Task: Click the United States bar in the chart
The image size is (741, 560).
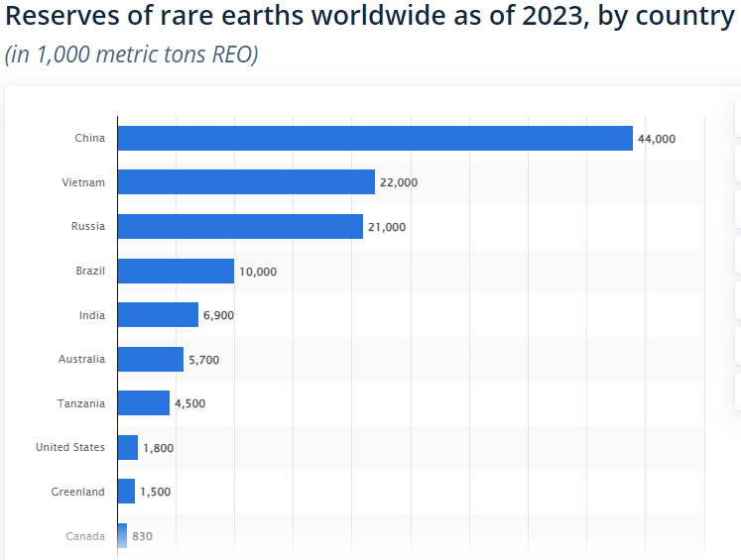Action: click(128, 448)
